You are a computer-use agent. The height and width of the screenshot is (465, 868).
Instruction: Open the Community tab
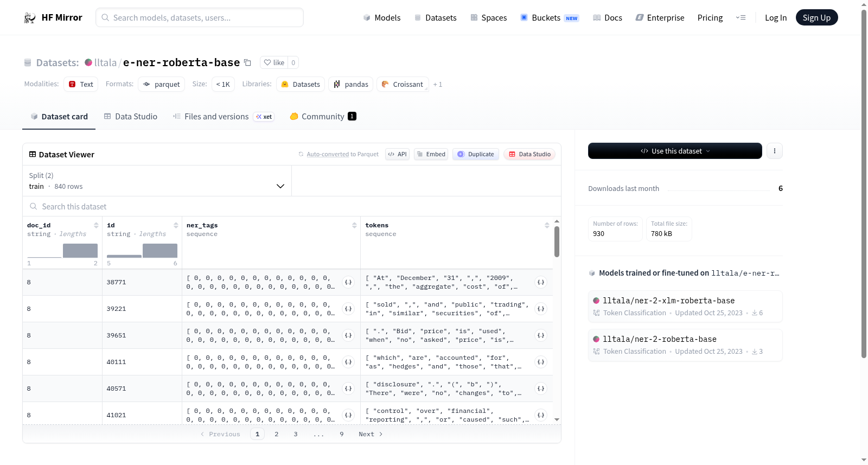(323, 117)
